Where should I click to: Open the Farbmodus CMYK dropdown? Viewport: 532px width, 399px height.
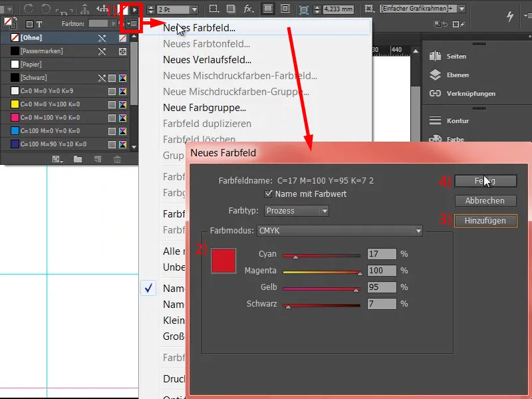point(340,231)
